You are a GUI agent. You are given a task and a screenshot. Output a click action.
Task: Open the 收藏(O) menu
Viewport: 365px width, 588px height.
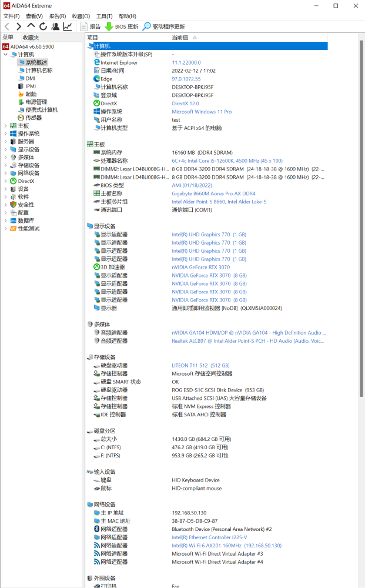click(81, 16)
